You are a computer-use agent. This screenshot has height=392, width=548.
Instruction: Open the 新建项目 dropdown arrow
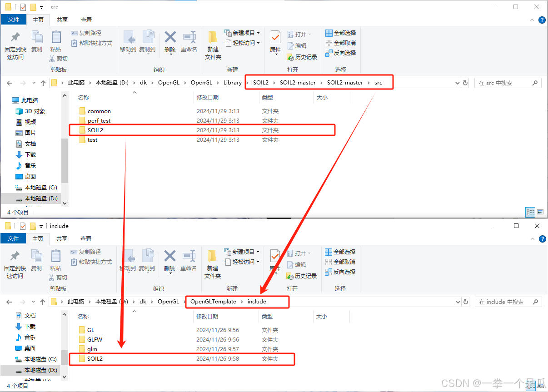(x=258, y=32)
